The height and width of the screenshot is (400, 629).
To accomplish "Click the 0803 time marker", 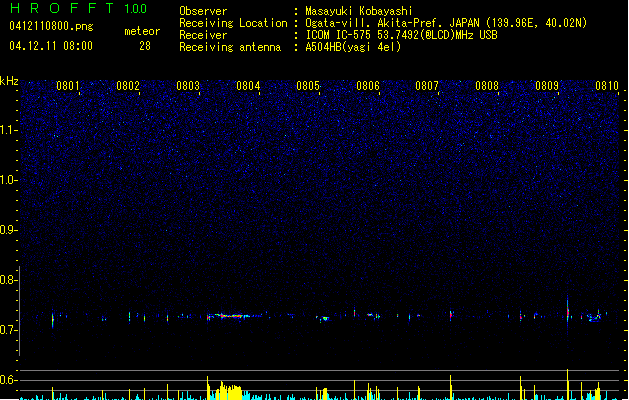I will [188, 86].
